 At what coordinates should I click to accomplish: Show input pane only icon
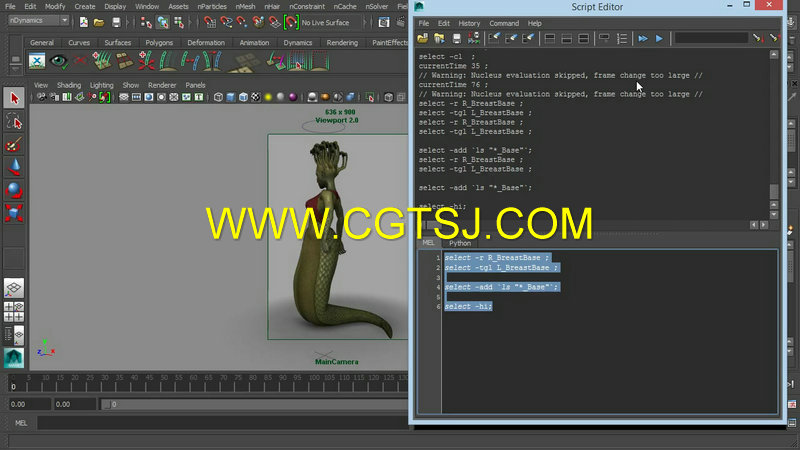click(566, 38)
